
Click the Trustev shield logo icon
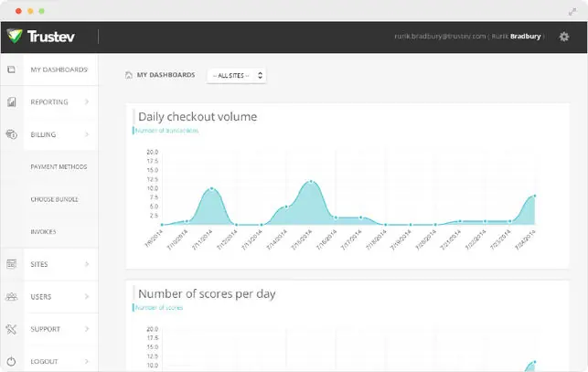point(15,36)
